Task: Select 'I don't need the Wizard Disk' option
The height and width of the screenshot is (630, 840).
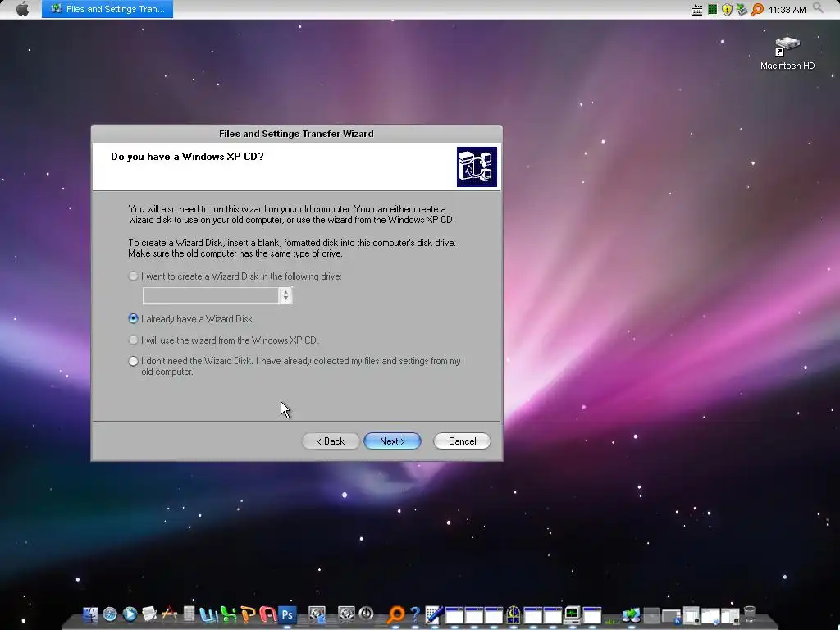Action: point(133,361)
